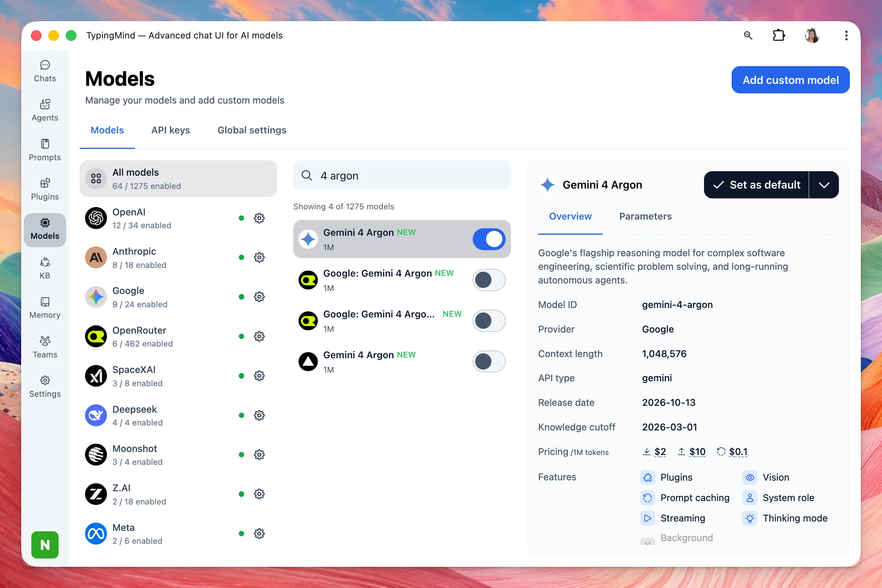Open the user profile avatar
Viewport: 882px width, 588px height.
(x=812, y=36)
